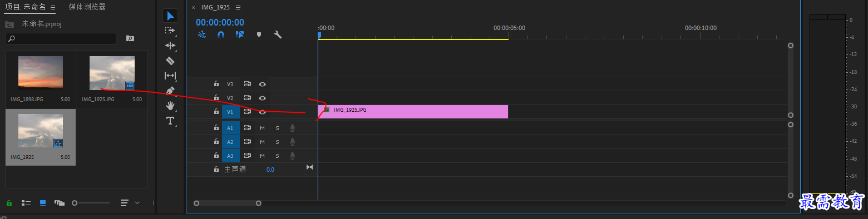
Task: Enable voice-over record on A1
Action: point(292,128)
